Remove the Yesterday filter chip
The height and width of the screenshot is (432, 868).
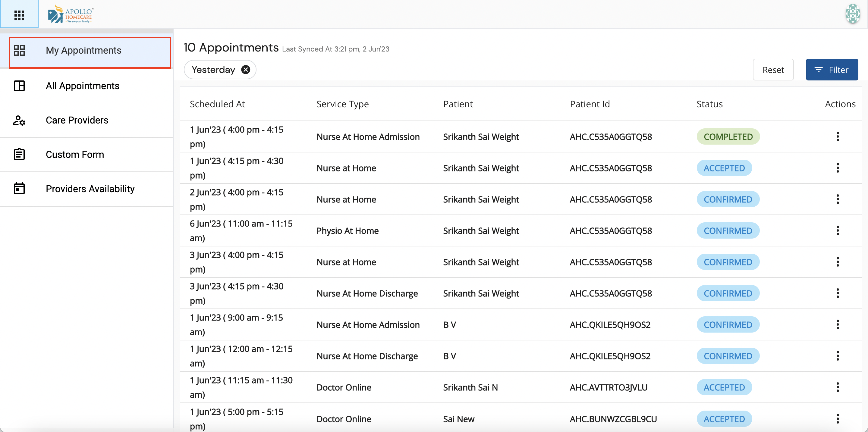click(x=246, y=69)
